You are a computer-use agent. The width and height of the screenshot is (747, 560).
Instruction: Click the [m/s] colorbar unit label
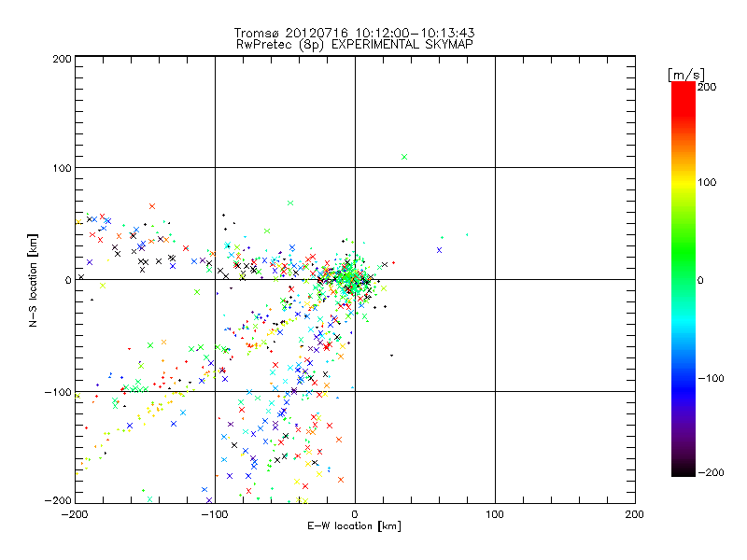point(686,75)
